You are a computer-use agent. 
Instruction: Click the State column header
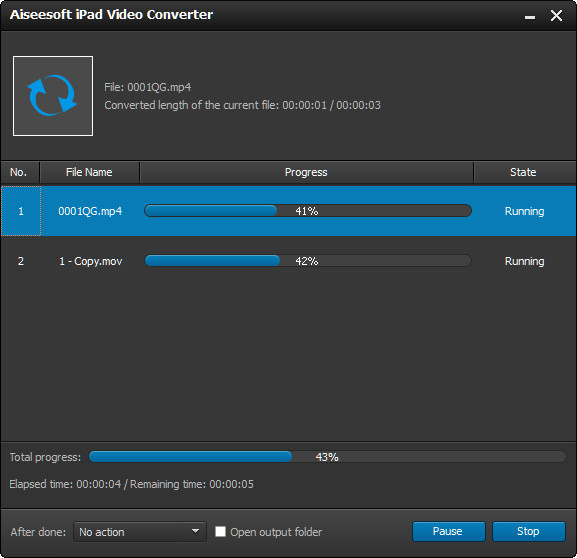point(525,172)
